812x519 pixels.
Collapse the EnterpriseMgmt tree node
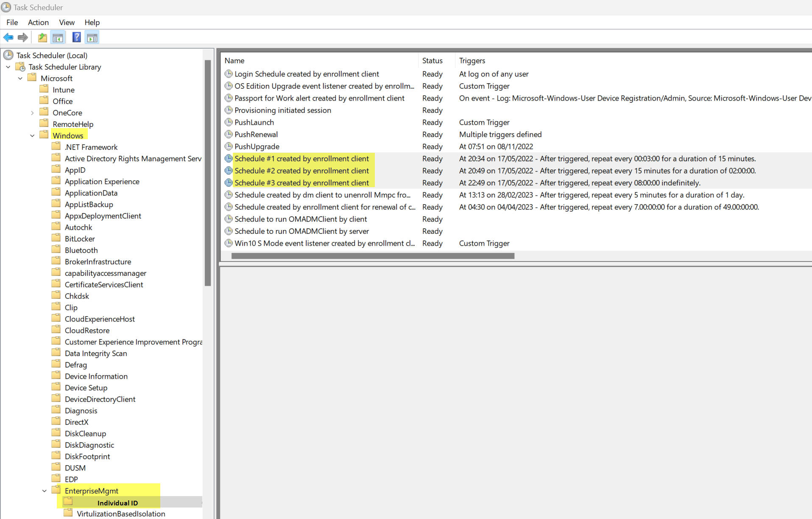44,491
